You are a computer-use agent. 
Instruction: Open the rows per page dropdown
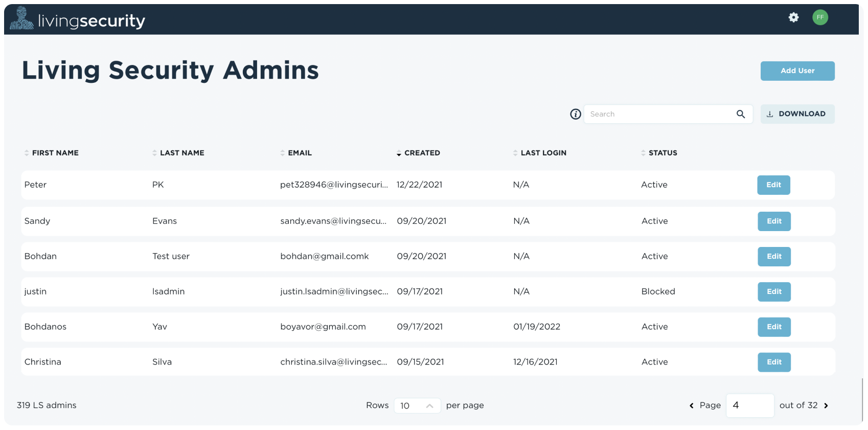click(417, 405)
